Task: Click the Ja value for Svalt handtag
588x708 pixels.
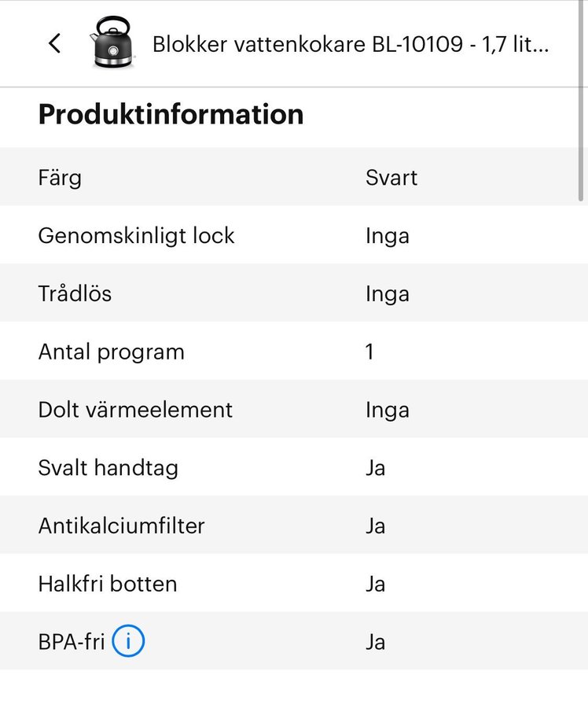Action: (x=375, y=468)
